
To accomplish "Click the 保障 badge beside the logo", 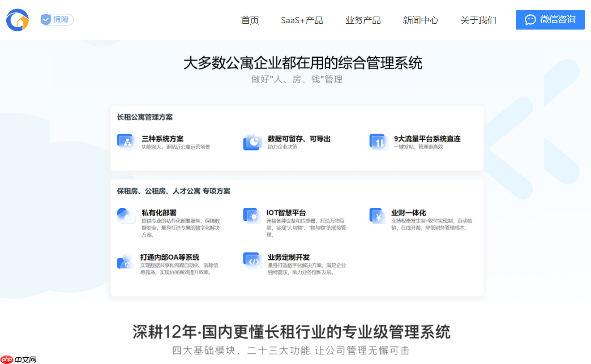I will coord(56,20).
